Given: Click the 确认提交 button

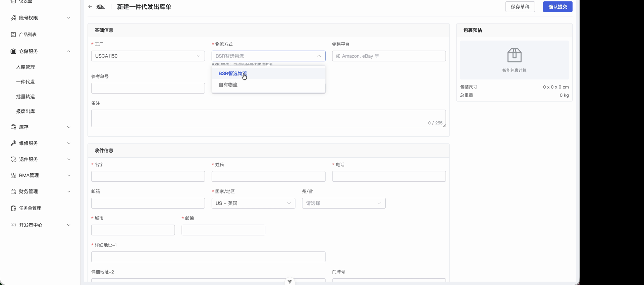Looking at the screenshot, I should [x=557, y=7].
